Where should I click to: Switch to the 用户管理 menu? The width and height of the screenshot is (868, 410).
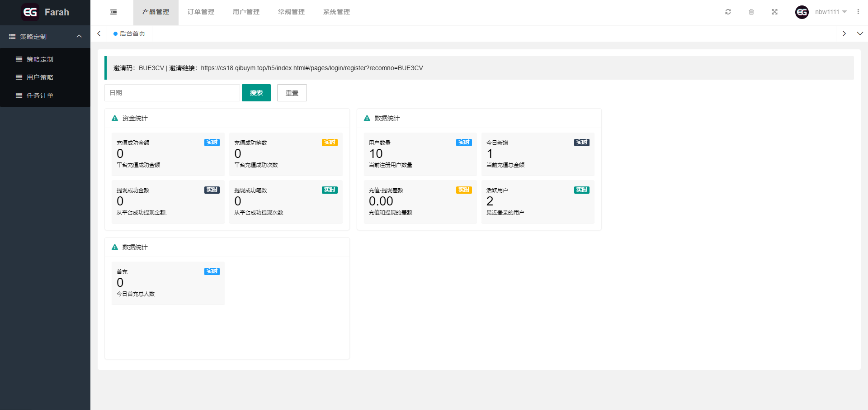tap(246, 12)
